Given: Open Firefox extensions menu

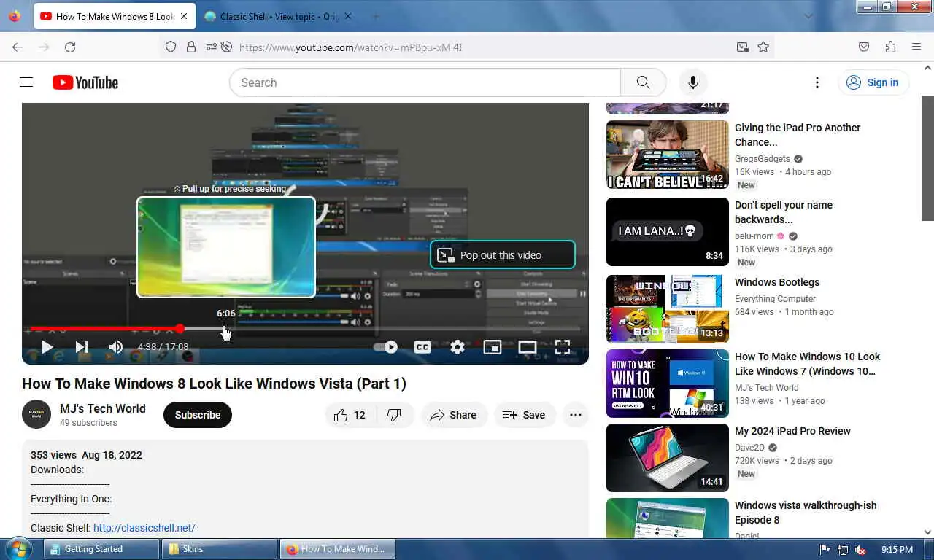Looking at the screenshot, I should click(890, 47).
